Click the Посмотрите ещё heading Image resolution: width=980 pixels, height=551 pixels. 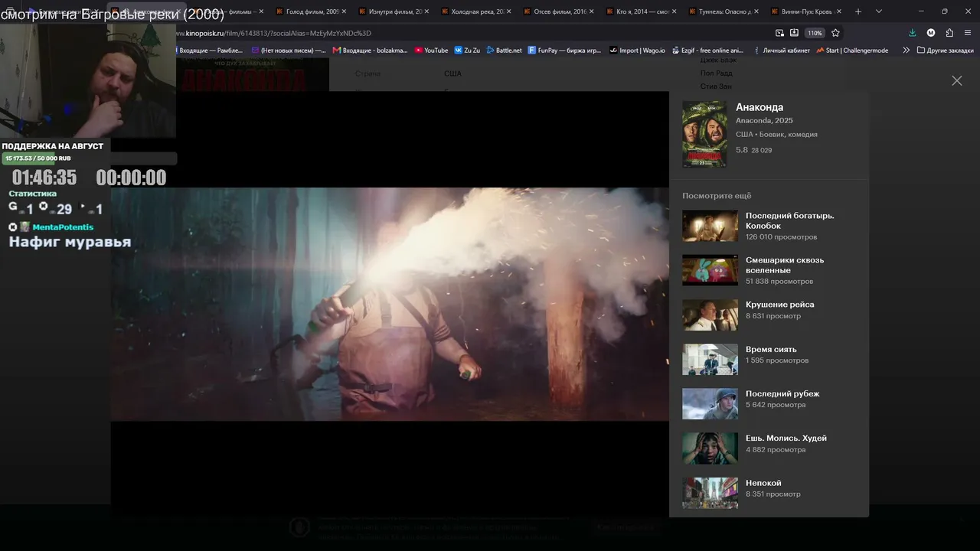point(717,196)
